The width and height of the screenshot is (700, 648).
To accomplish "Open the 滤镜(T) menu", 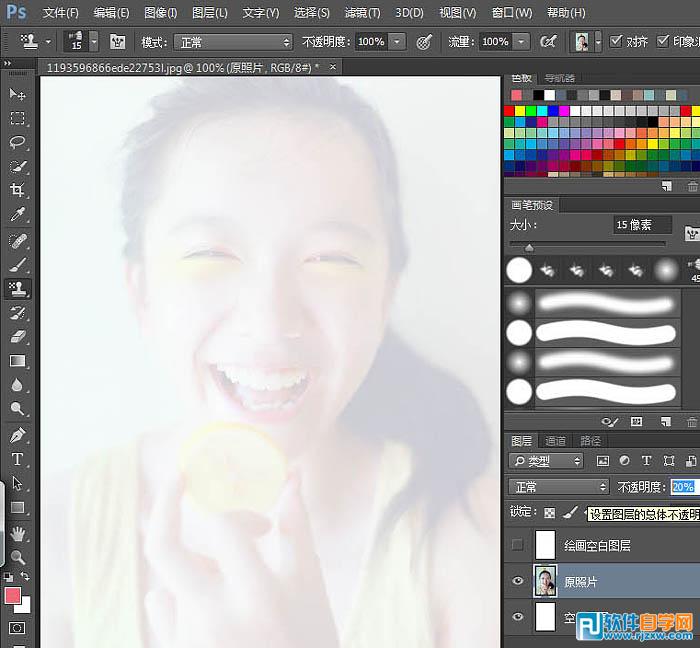I will (x=361, y=13).
